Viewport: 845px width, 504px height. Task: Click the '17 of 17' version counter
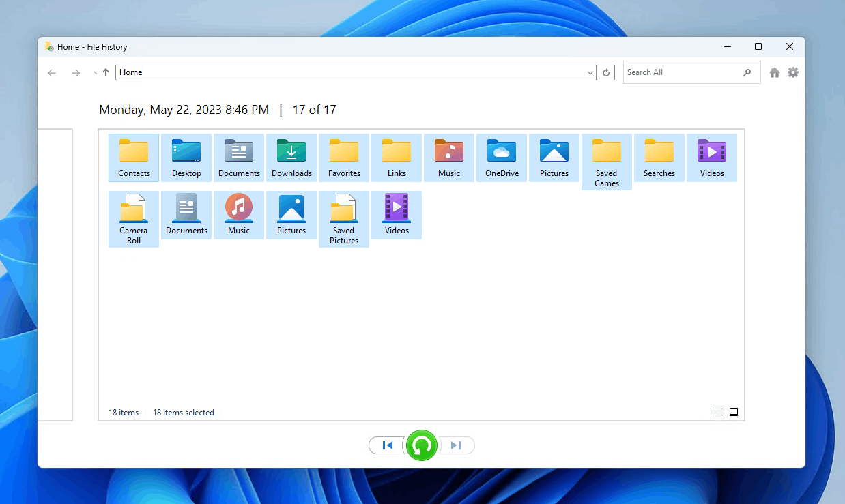point(315,110)
